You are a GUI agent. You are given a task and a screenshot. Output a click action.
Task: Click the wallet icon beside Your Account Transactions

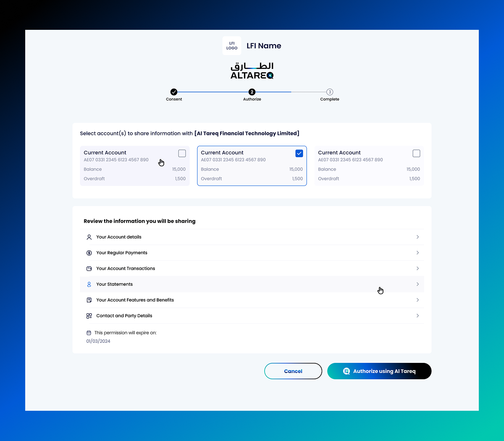tap(89, 269)
